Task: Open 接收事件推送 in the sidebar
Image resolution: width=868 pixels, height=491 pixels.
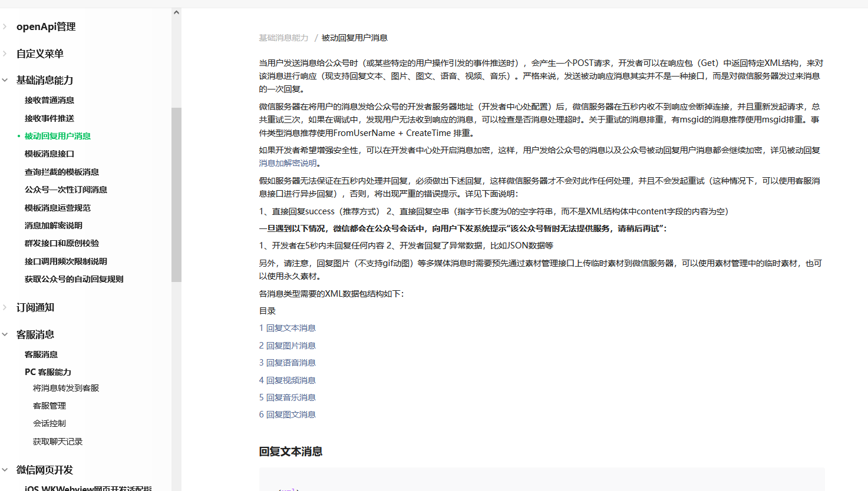Action: click(x=49, y=118)
